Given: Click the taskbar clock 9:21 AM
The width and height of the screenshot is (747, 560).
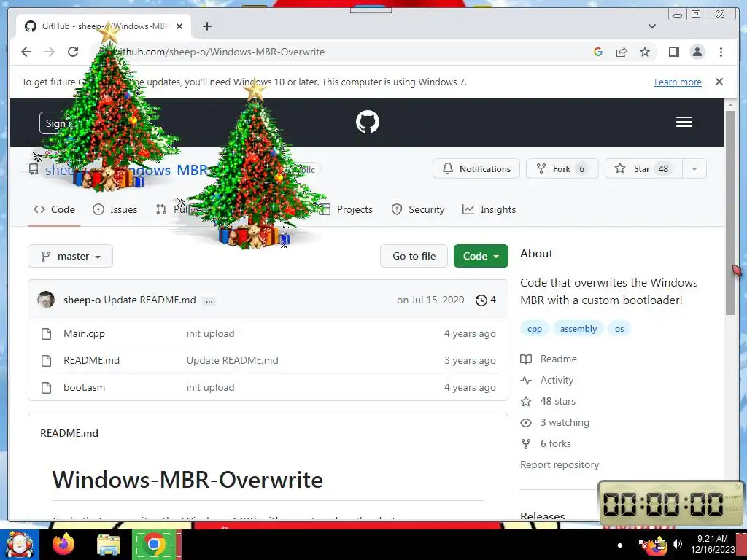Looking at the screenshot, I should pos(712,539).
